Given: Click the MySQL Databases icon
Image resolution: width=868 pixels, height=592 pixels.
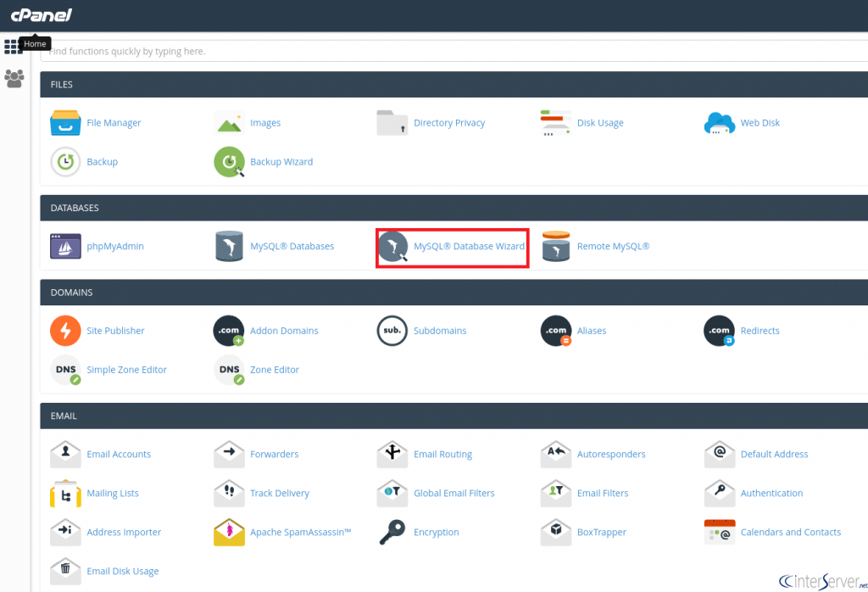Looking at the screenshot, I should 229,246.
